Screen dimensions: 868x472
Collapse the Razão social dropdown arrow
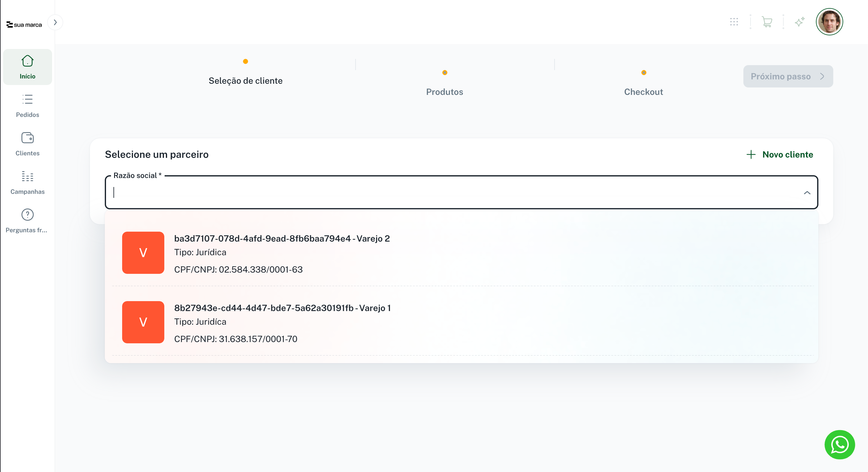pyautogui.click(x=807, y=193)
